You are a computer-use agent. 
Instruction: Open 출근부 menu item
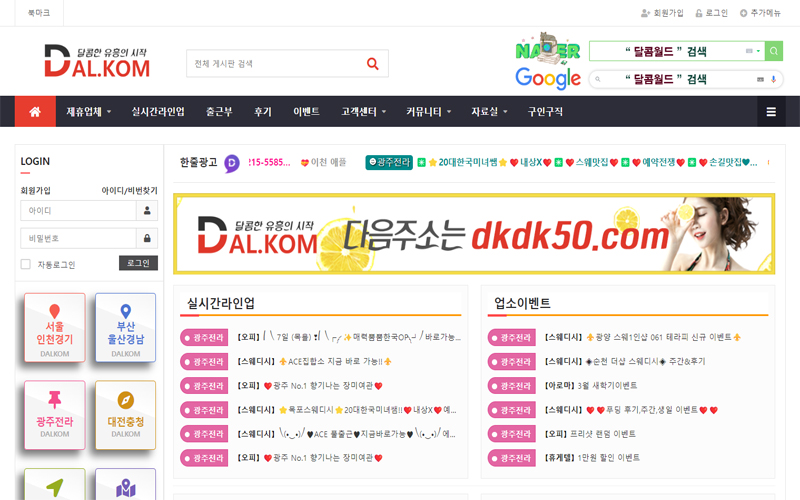[219, 111]
